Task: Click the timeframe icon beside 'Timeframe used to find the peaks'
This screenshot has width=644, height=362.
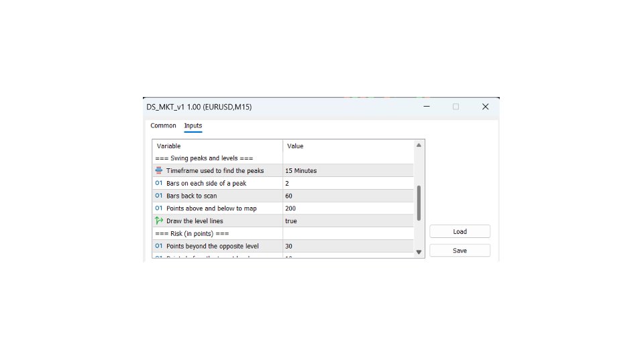Action: pyautogui.click(x=159, y=170)
